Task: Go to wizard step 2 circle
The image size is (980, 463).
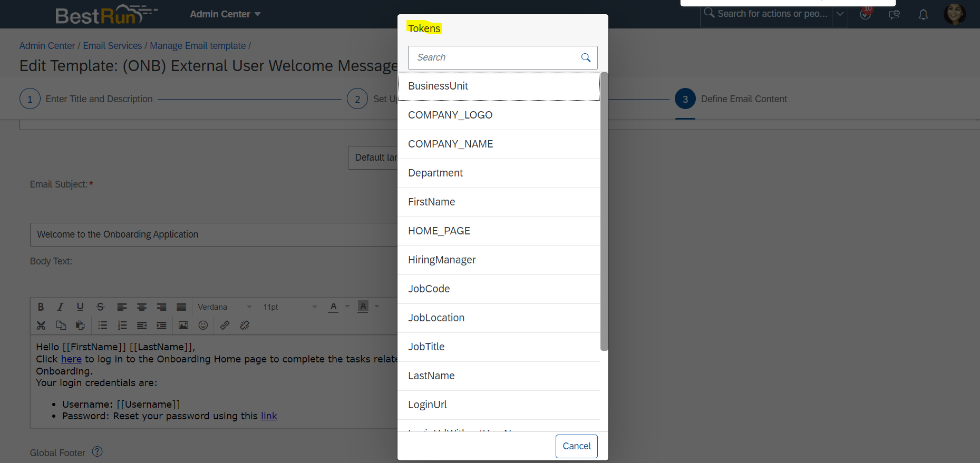Action: click(357, 98)
